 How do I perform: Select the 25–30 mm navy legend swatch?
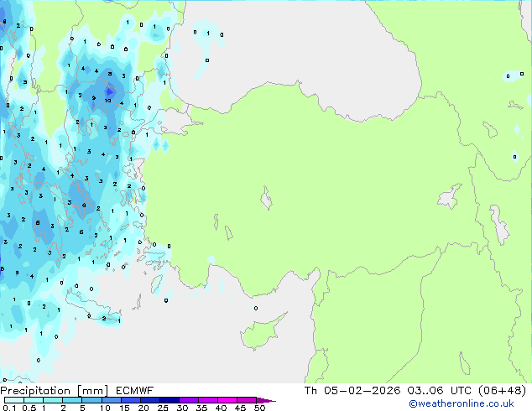(170, 400)
